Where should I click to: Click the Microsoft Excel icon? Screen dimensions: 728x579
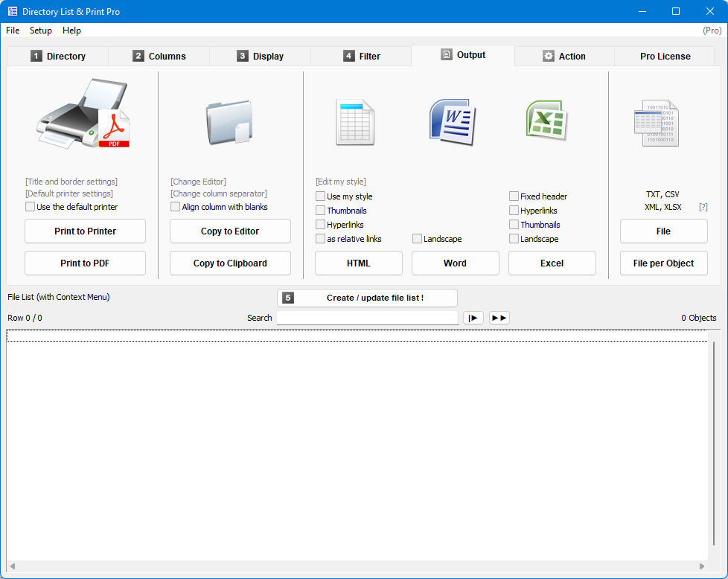[x=547, y=121]
